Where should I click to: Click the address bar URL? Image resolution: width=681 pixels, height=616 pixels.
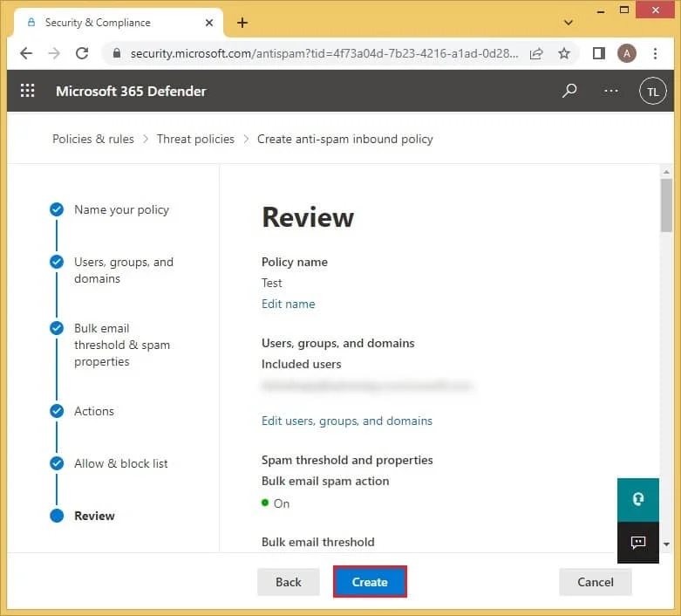324,53
